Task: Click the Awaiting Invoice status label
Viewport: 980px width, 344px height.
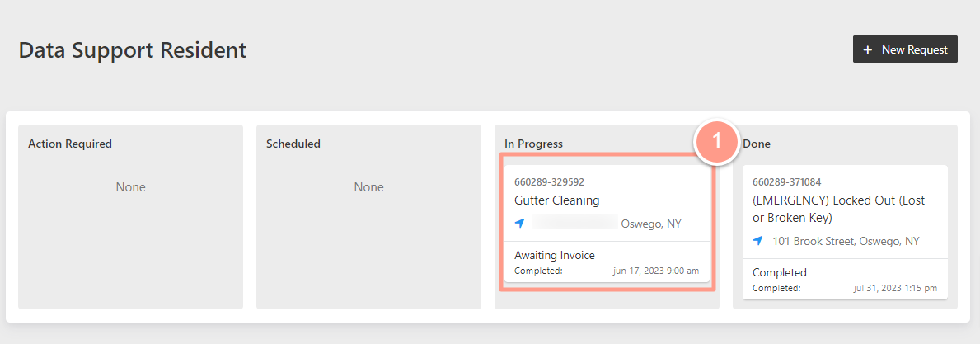Action: (x=555, y=255)
